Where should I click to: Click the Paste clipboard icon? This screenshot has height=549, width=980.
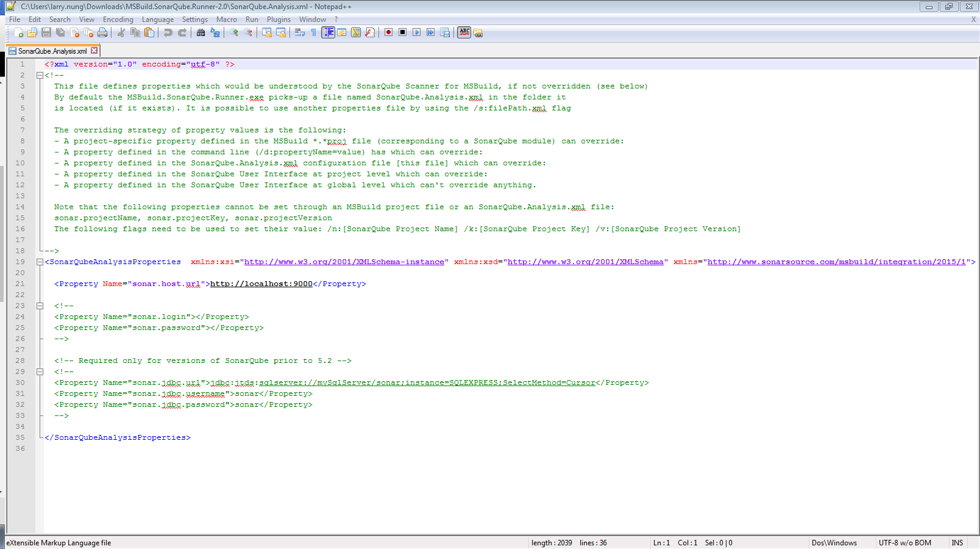[x=149, y=32]
